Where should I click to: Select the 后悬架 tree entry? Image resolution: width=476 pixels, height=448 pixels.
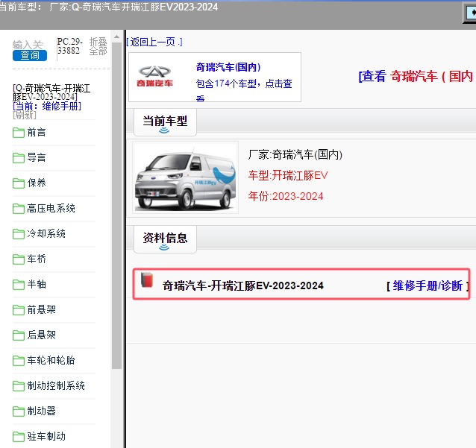point(41,335)
